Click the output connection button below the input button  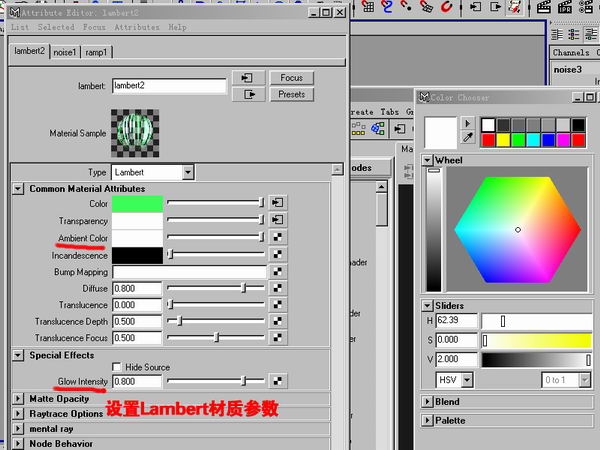click(248, 94)
